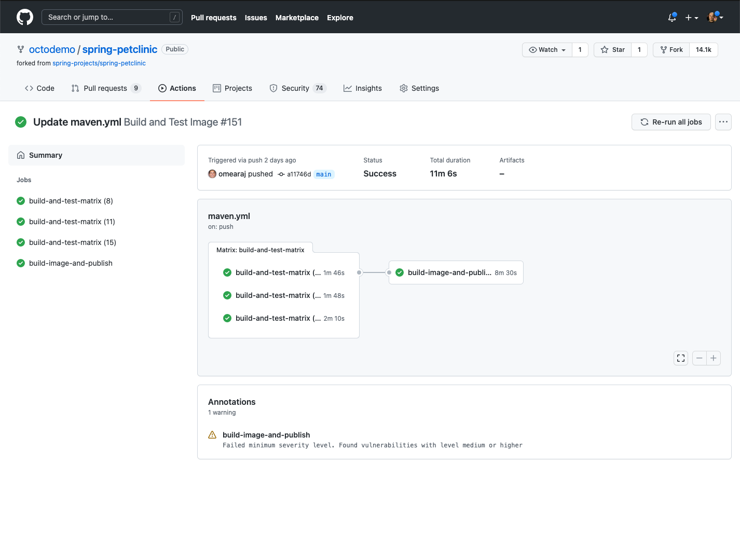
Task: Open the spring-projects/spring-petclinic fork source link
Action: (99, 63)
